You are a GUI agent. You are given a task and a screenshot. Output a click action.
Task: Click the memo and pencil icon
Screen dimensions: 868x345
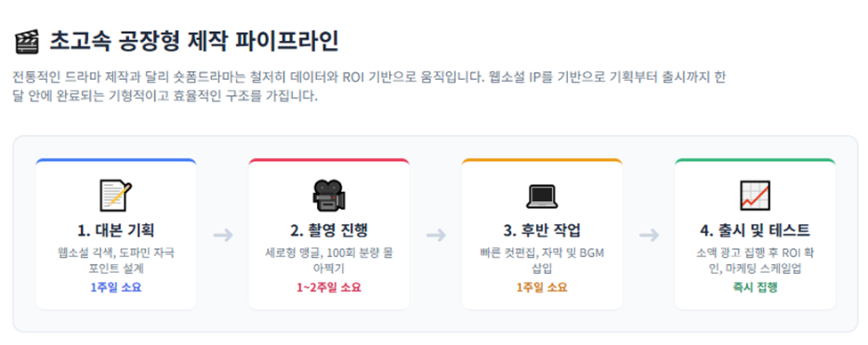pos(116,196)
